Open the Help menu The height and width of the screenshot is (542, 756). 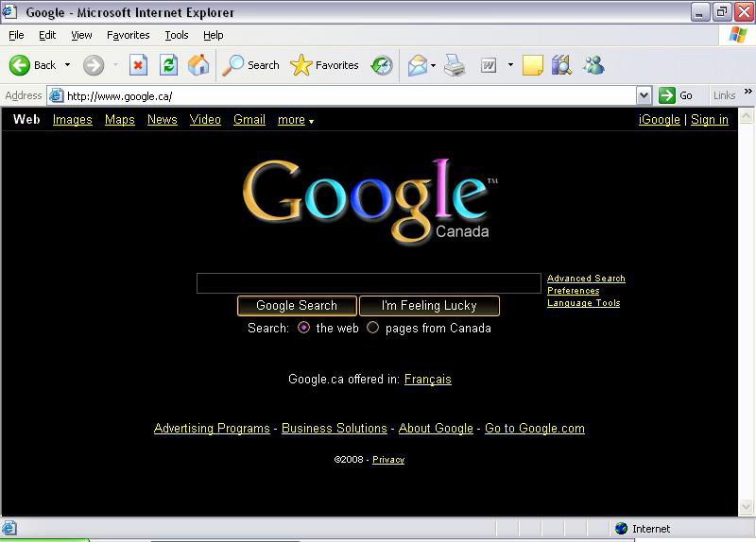214,35
